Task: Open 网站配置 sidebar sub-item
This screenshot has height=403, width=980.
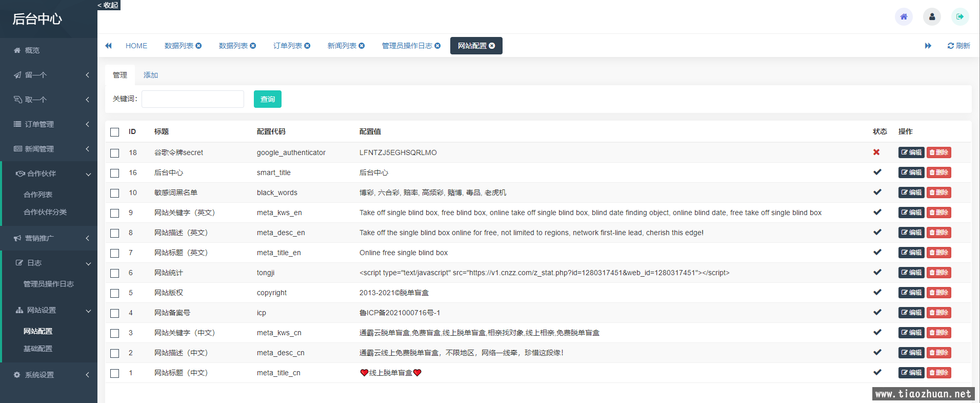Action: (38, 331)
